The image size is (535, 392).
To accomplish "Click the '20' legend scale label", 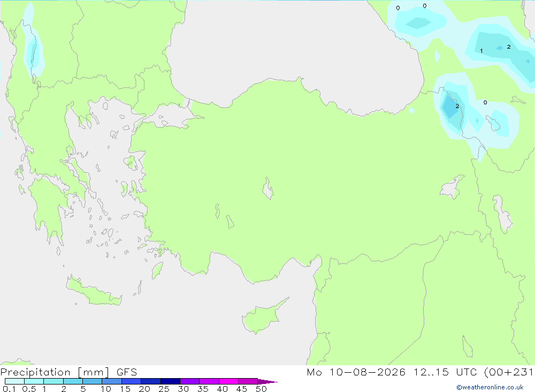I will (x=144, y=389).
